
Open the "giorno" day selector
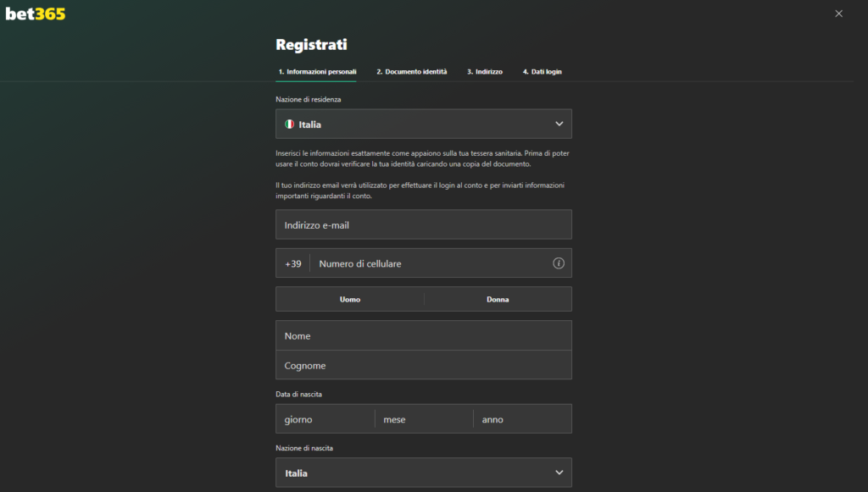325,418
